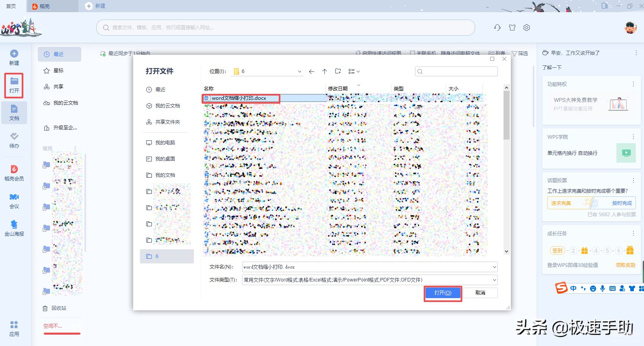Open the settings gear icon in header
The height and width of the screenshot is (346, 644).
tap(527, 28)
